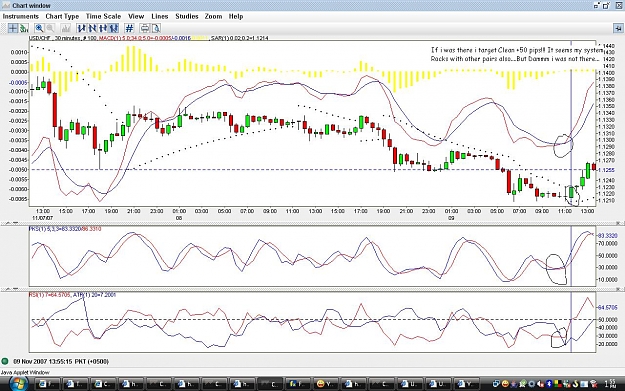Open the Studies menu
625x391 pixels.
187,16
